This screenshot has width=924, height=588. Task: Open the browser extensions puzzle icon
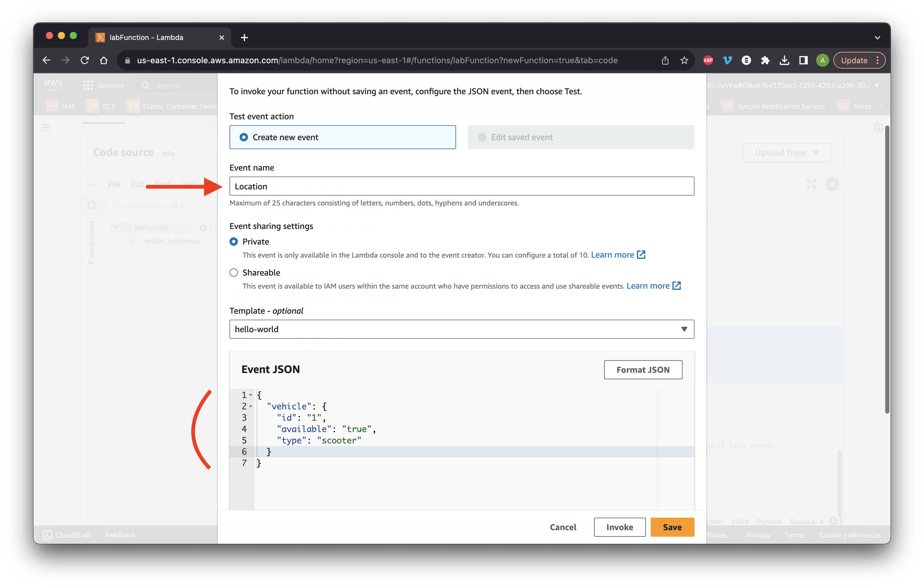(765, 60)
